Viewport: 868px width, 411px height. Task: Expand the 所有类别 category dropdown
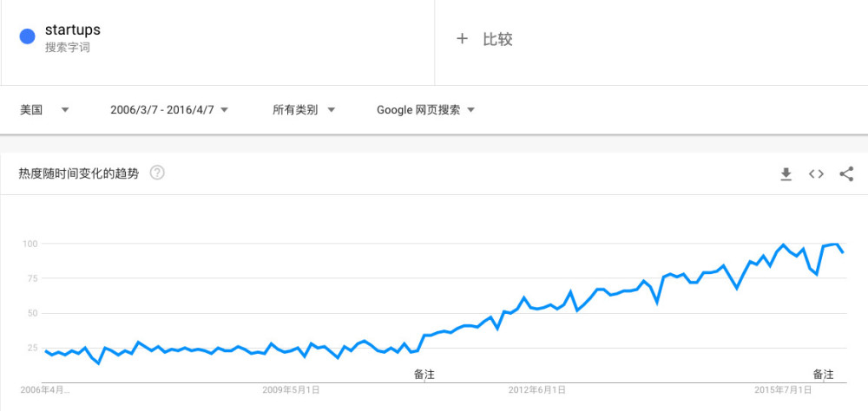click(x=304, y=110)
